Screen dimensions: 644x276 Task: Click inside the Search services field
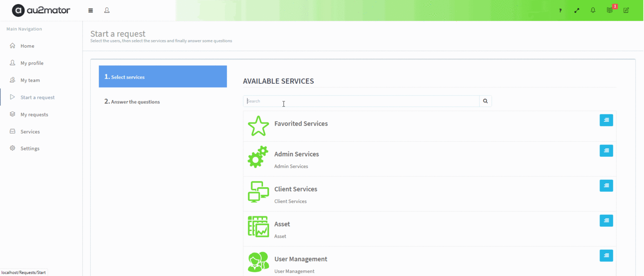361,101
